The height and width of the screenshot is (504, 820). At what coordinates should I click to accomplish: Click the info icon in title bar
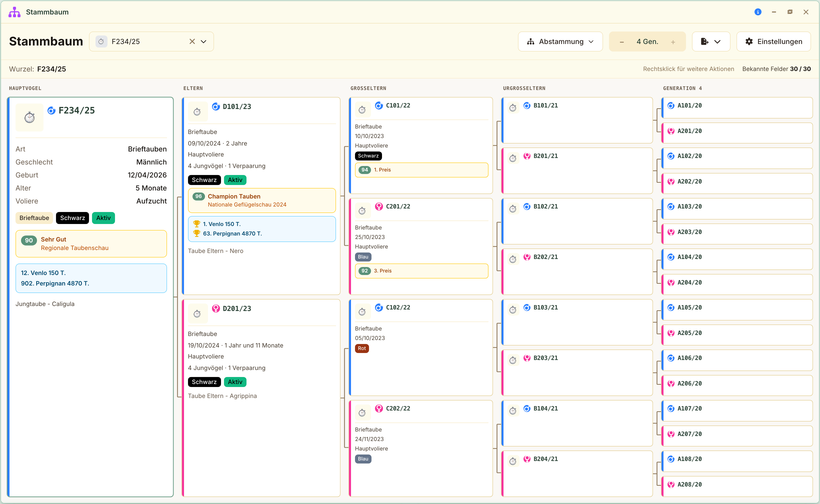pos(758,12)
